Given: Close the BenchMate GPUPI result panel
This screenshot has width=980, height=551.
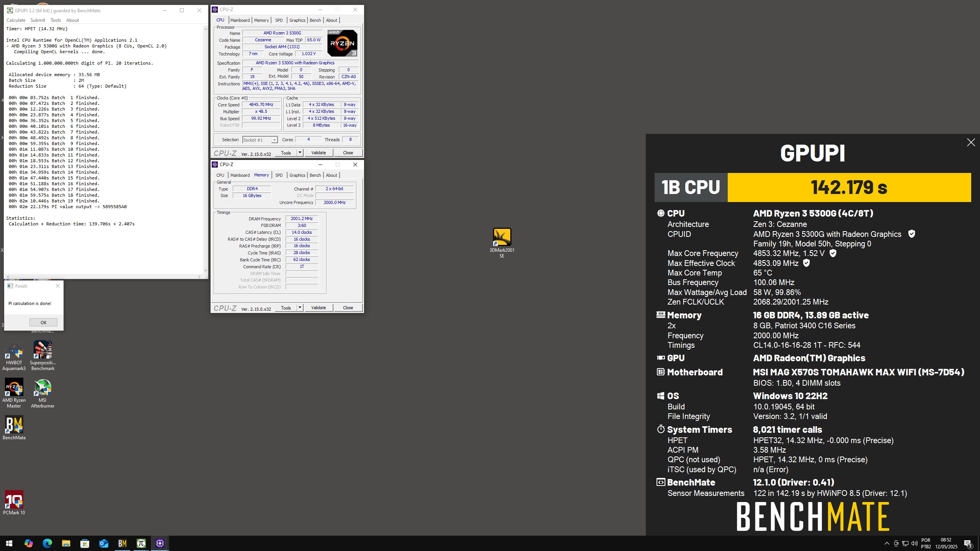Looking at the screenshot, I should (x=971, y=142).
